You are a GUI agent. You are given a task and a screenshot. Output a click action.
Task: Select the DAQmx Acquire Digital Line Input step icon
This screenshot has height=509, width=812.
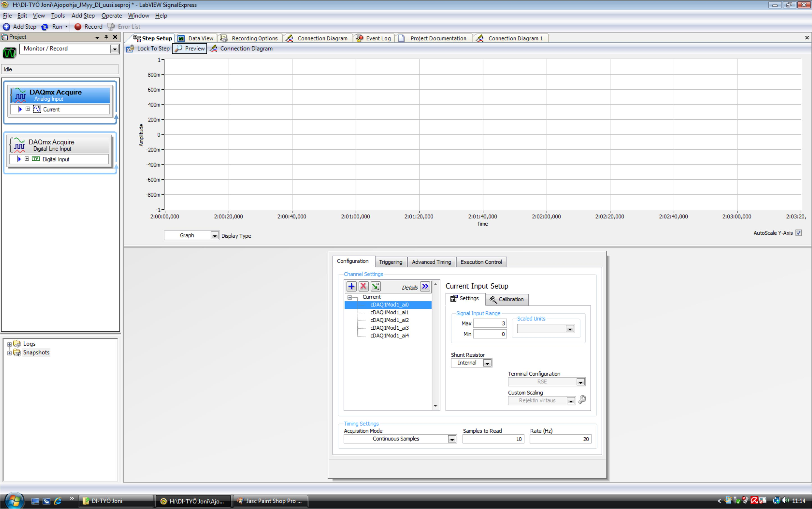point(18,145)
